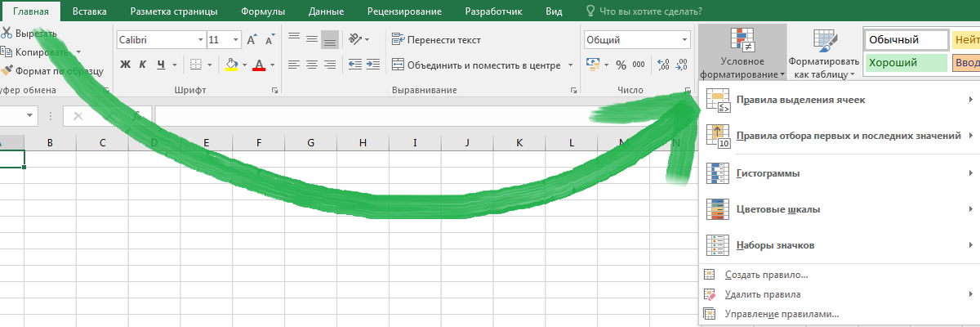
Task: Apply the 000 thousands separator format
Action: coord(638,65)
